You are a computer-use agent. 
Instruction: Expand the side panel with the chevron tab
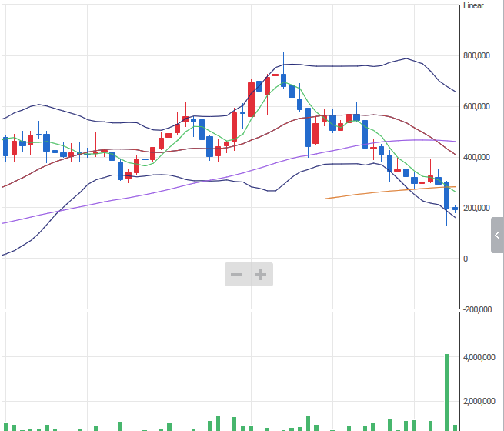click(497, 235)
